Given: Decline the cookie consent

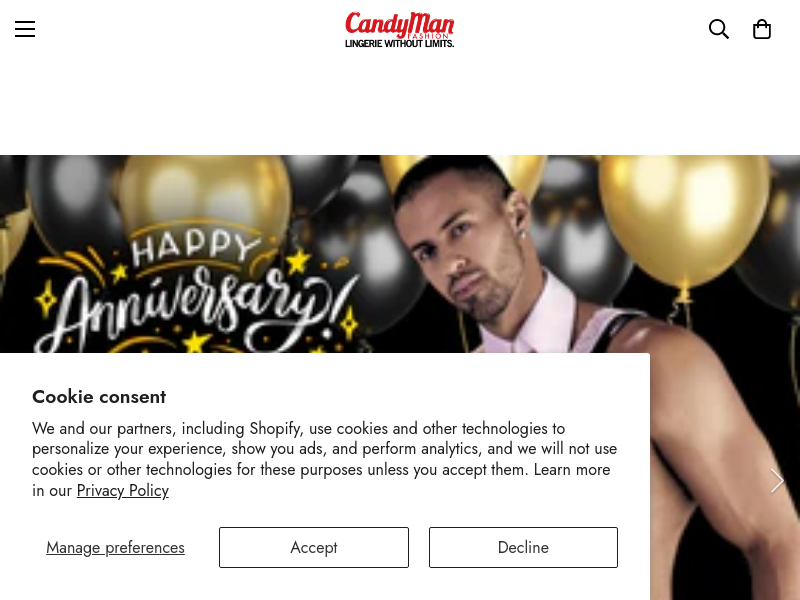Looking at the screenshot, I should [523, 547].
